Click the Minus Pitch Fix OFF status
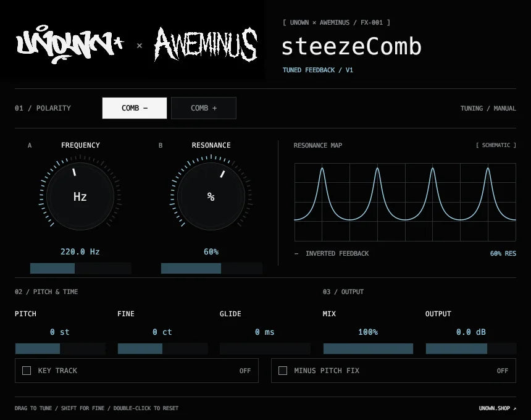 pos(503,371)
